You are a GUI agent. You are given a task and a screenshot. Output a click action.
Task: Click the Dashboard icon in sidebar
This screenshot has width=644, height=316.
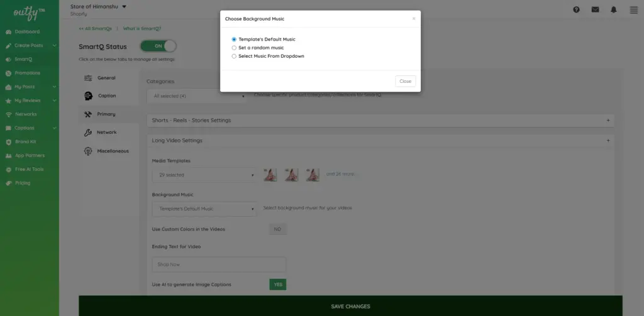(9, 32)
